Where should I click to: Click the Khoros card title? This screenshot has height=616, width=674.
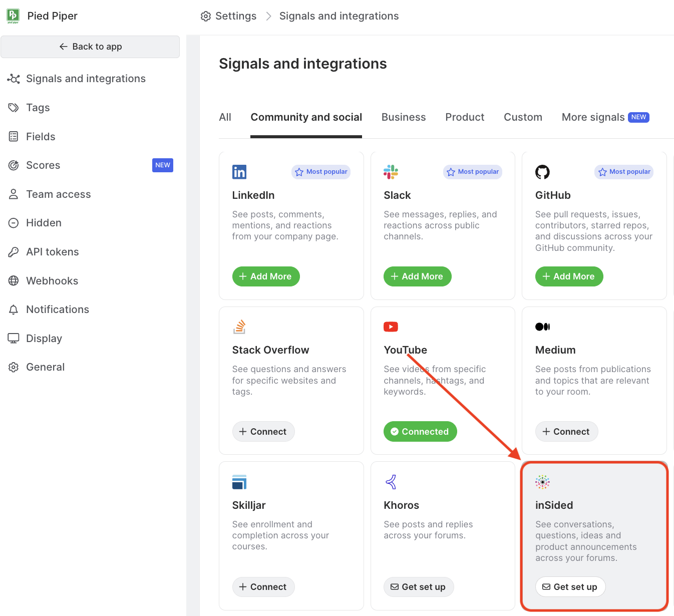coord(402,505)
